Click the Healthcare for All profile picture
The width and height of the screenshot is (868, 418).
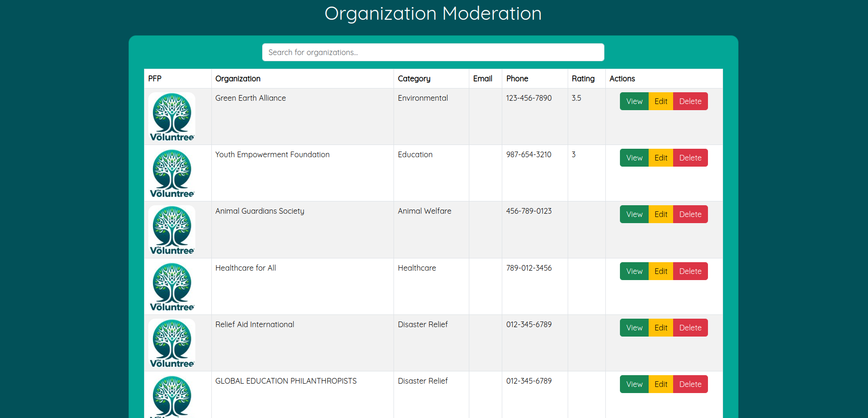pos(172,286)
